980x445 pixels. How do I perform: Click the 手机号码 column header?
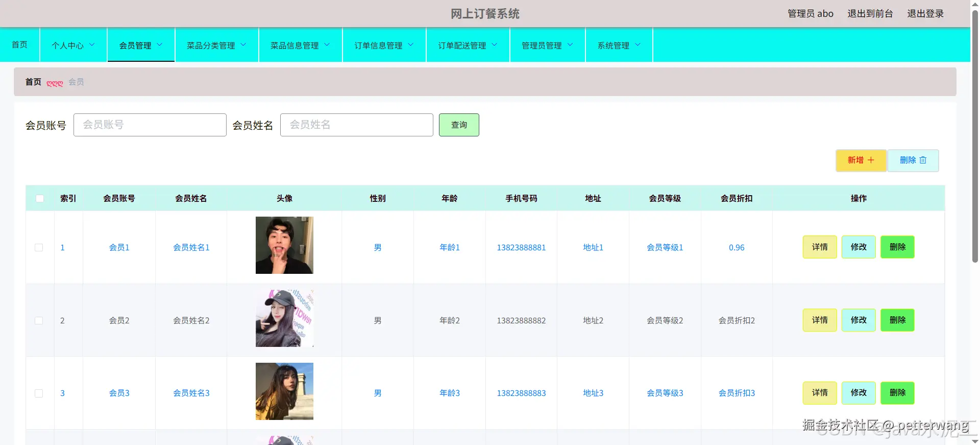[x=521, y=198]
